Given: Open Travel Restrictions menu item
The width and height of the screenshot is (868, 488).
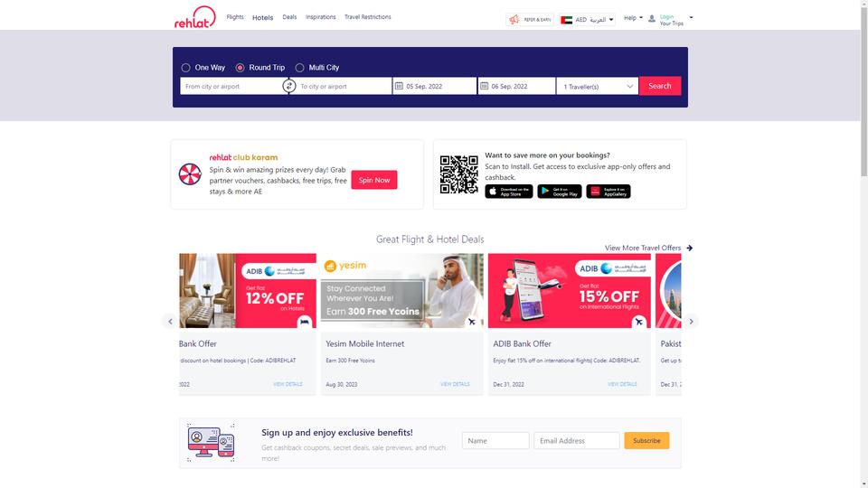Looking at the screenshot, I should pos(368,17).
